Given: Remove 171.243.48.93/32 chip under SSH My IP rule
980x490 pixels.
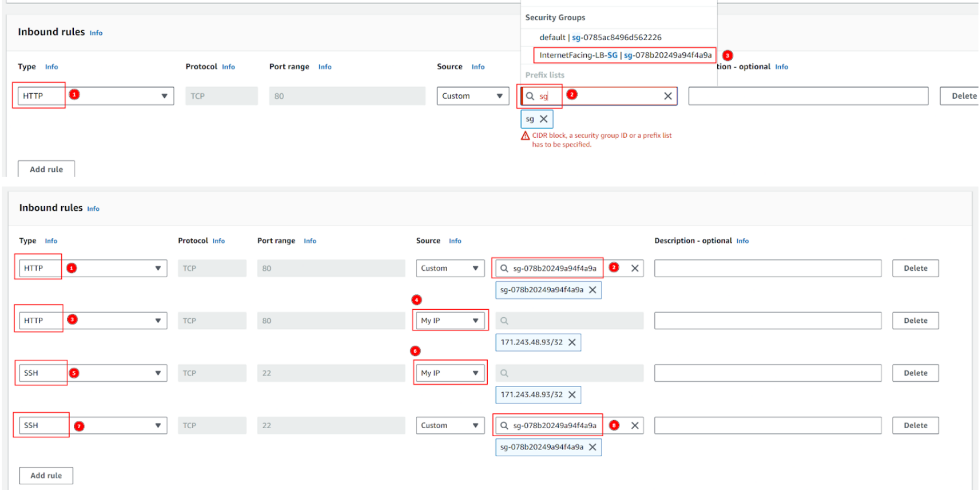Looking at the screenshot, I should 572,394.
